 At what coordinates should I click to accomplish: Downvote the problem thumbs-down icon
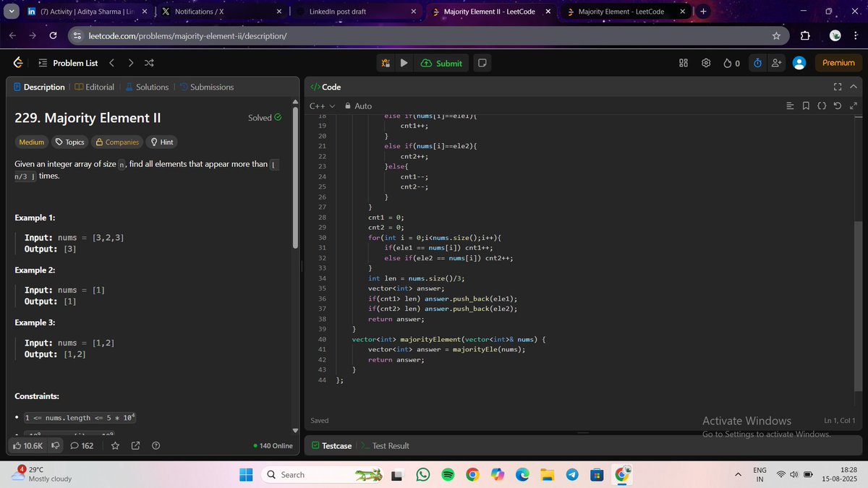click(x=55, y=445)
